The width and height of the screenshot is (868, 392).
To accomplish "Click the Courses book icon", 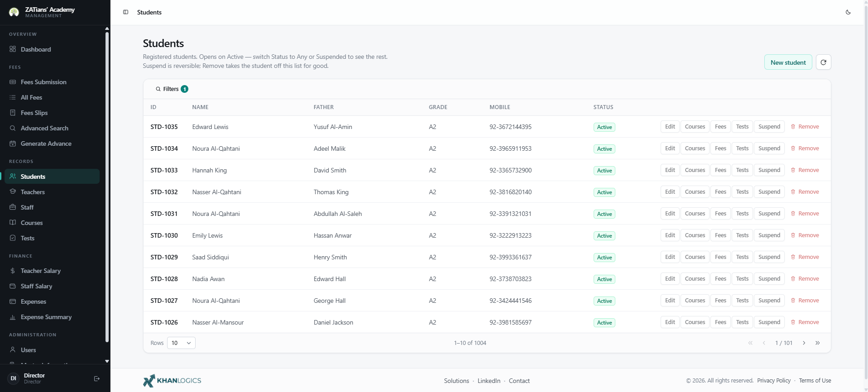I will point(13,223).
